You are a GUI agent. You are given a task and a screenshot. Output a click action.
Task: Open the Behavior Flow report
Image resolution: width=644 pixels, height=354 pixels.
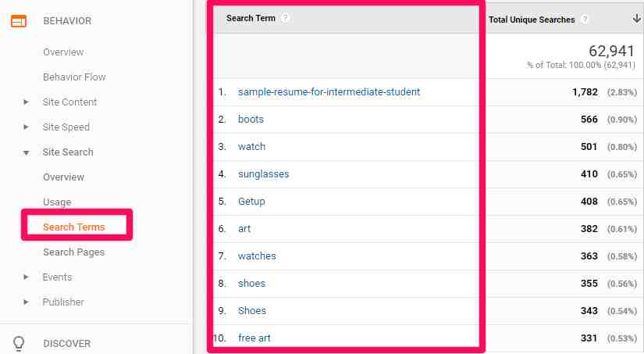[74, 77]
